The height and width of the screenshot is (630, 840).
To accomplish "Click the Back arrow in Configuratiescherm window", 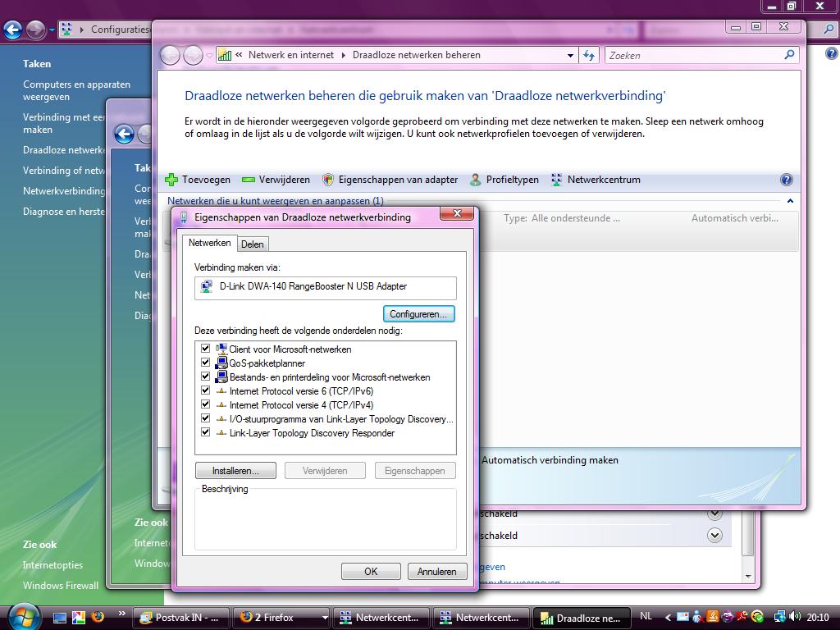I will click(x=12, y=30).
